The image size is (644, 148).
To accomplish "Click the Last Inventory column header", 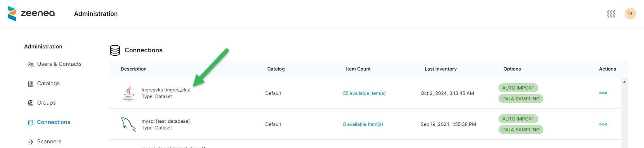I will [440, 69].
